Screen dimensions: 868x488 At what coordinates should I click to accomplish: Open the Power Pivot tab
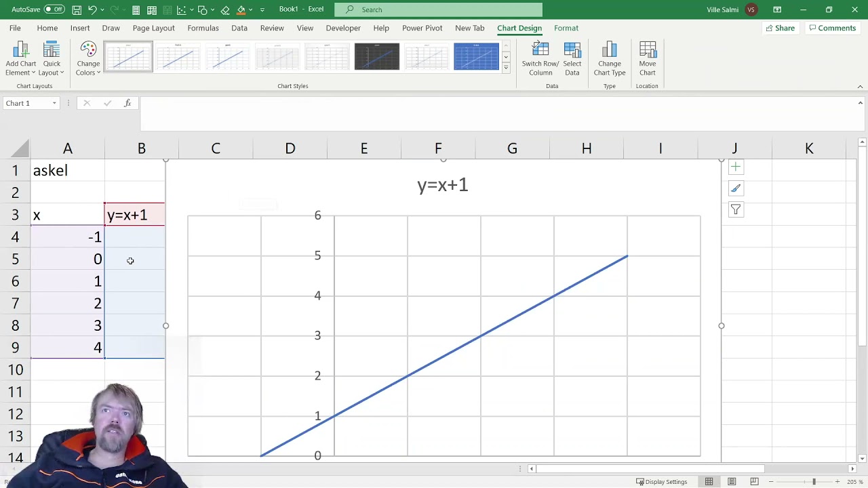pyautogui.click(x=422, y=28)
